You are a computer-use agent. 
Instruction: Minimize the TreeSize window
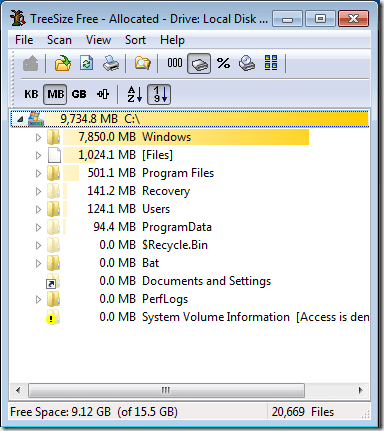(287, 18)
